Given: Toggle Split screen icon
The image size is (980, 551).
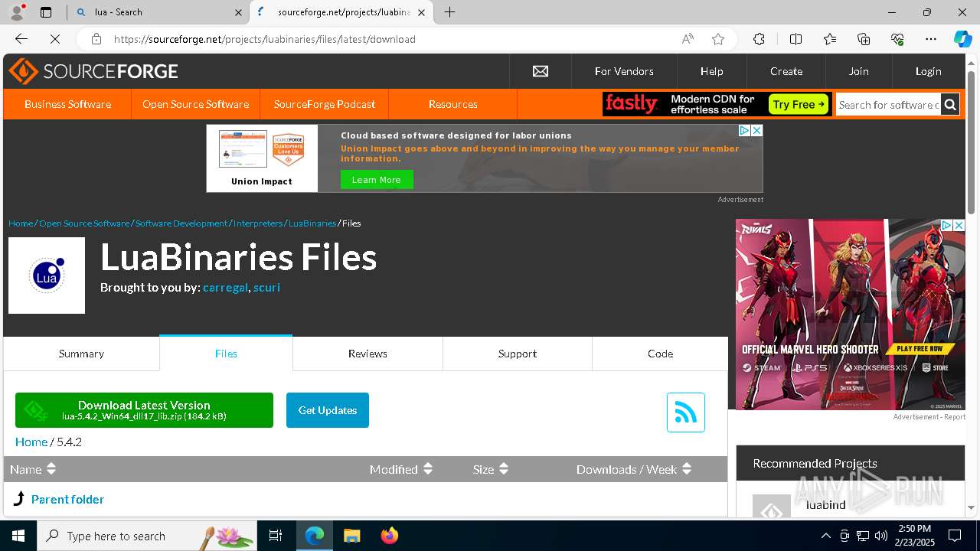Looking at the screenshot, I should pos(795,39).
